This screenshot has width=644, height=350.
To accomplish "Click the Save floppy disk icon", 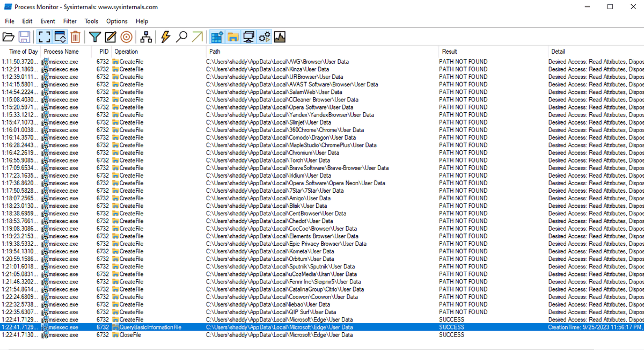I will (24, 37).
